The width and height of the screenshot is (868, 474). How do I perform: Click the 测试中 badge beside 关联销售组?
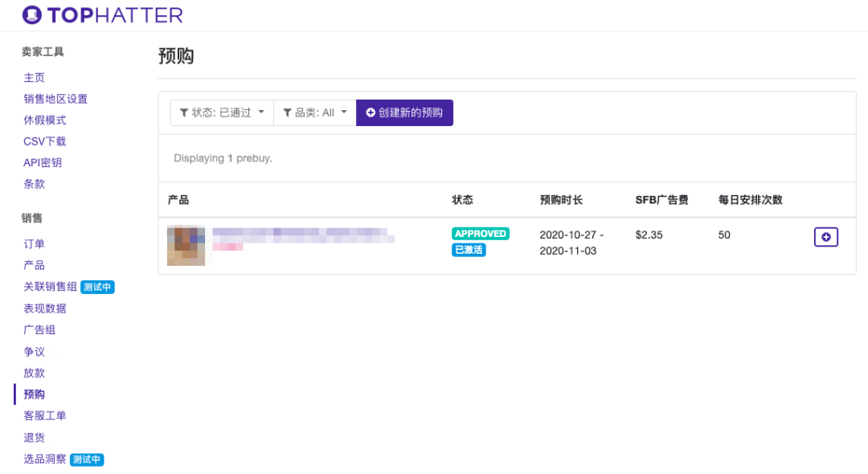(x=97, y=287)
